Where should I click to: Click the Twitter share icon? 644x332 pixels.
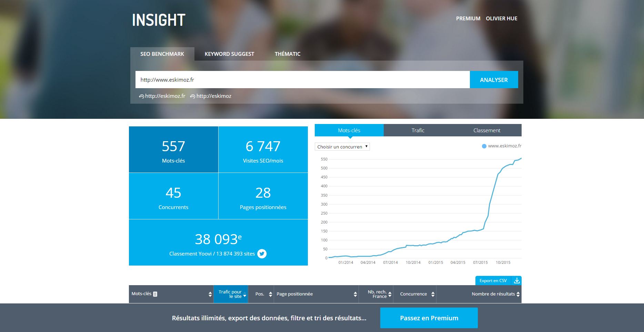[262, 254]
